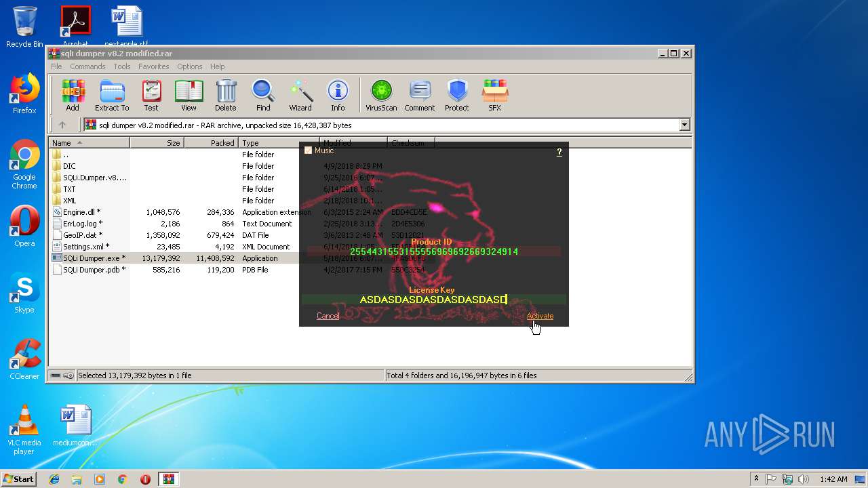This screenshot has height=488, width=868.
Task: Click the WinRAR taskbar button
Action: (168, 479)
